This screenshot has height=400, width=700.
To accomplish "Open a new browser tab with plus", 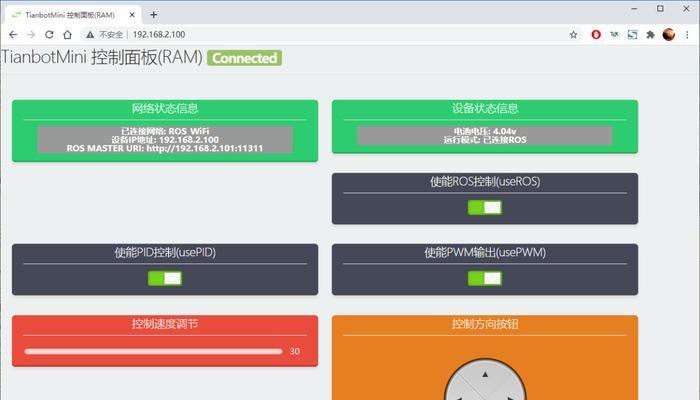I will pyautogui.click(x=154, y=15).
